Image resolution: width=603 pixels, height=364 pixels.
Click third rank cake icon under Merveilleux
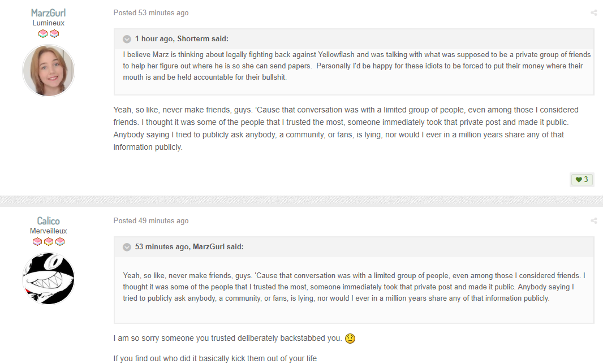pos(60,242)
